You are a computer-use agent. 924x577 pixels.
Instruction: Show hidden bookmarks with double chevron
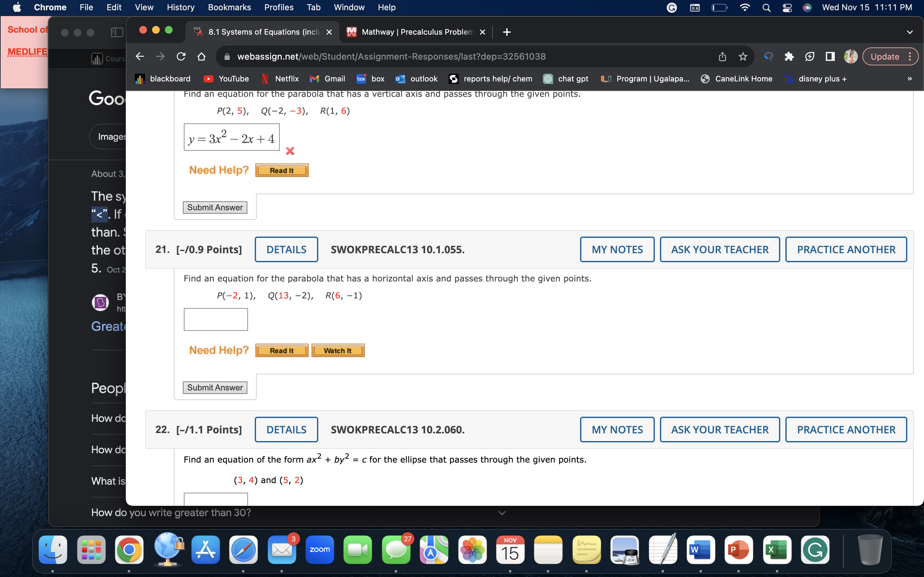tap(910, 79)
